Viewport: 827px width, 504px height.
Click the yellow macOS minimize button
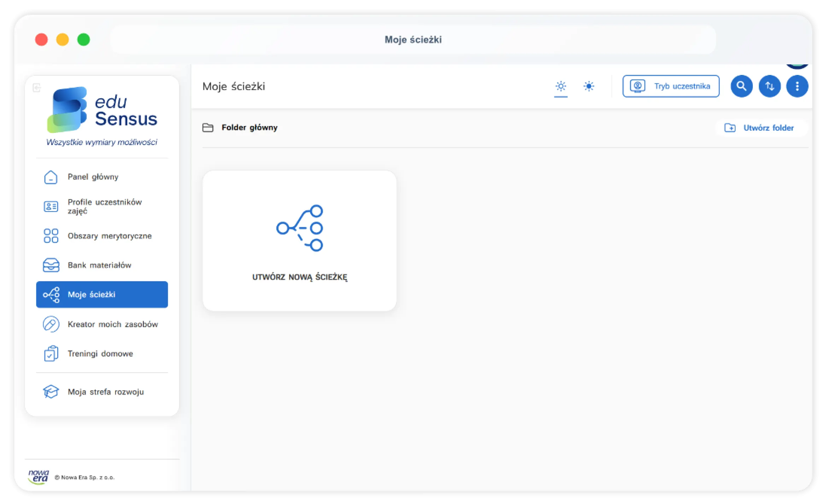pyautogui.click(x=63, y=39)
